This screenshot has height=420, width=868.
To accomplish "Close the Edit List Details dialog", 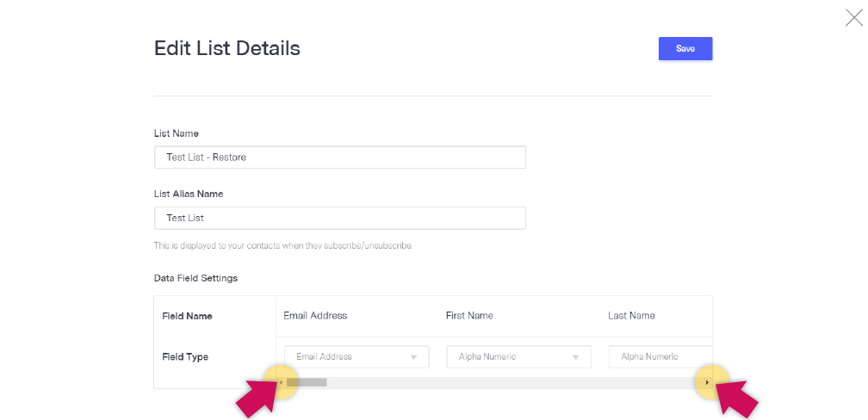I will pos(853,18).
